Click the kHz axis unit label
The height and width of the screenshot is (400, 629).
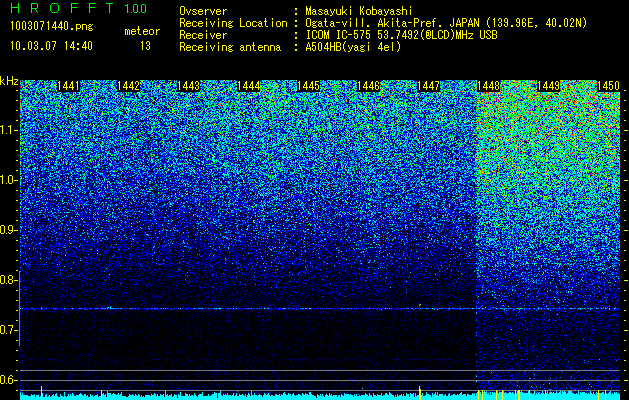point(9,81)
